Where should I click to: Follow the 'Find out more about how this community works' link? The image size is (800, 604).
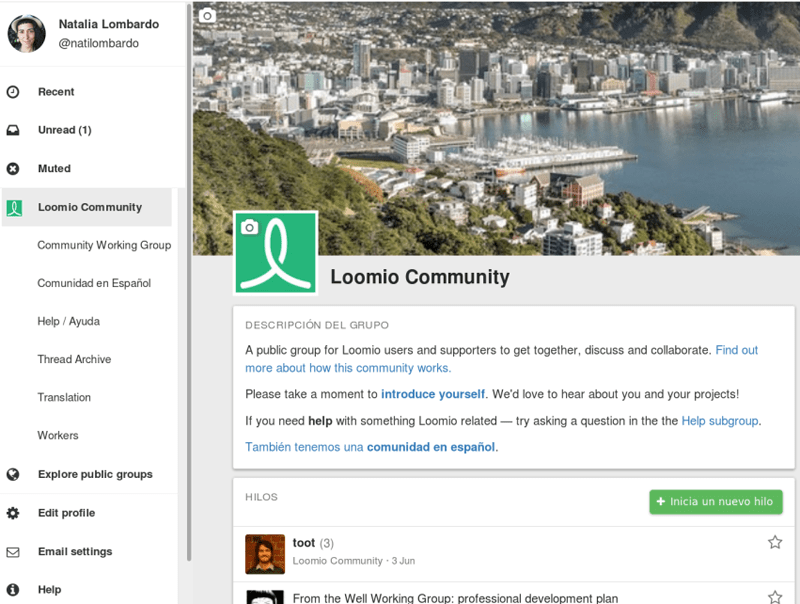coord(502,359)
